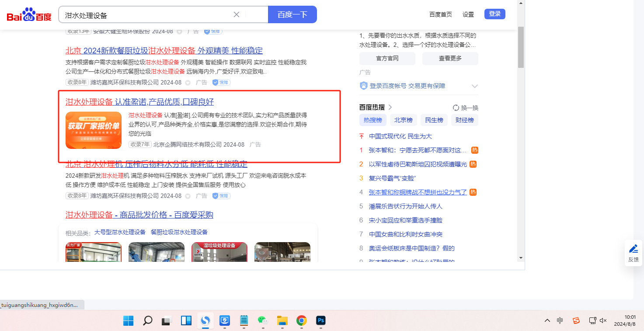Launch Google Chrome from the taskbar
Viewport: 644px width, 331px height.
[x=301, y=321]
